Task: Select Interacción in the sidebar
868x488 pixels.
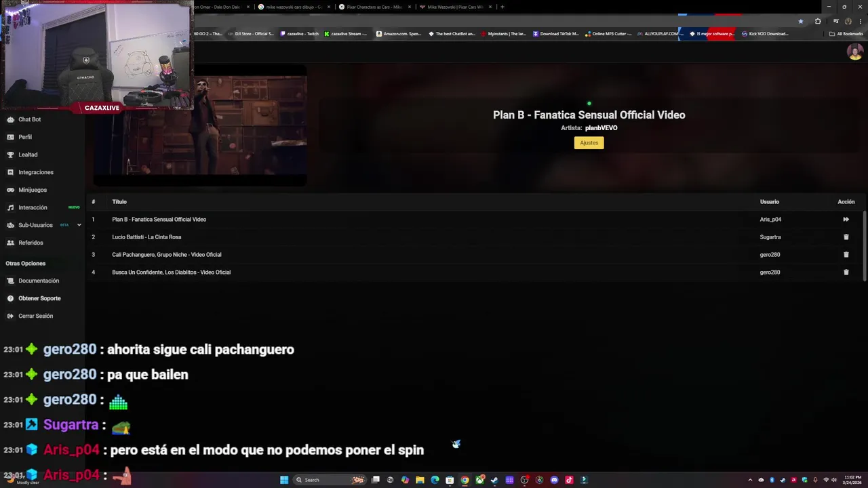Action: (33, 207)
